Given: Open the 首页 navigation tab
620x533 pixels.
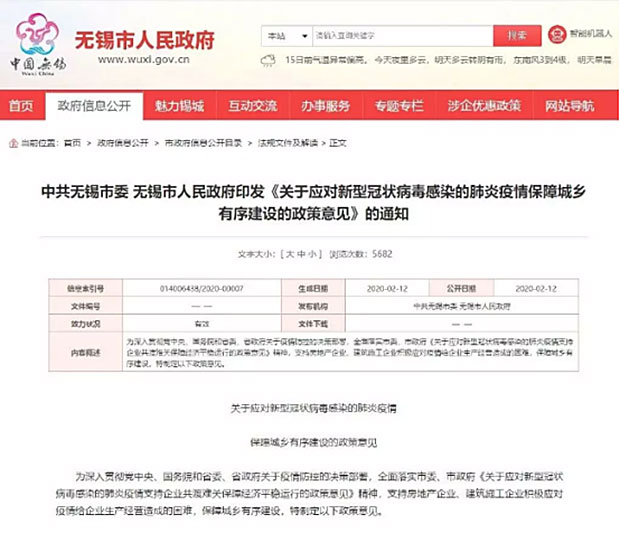Looking at the screenshot, I should (x=21, y=106).
